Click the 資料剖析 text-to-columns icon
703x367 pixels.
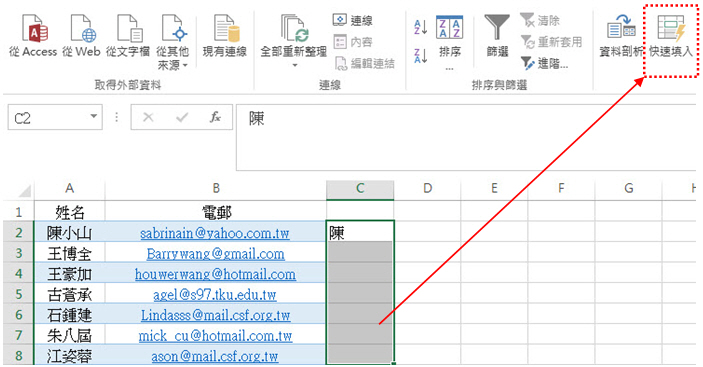[621, 37]
